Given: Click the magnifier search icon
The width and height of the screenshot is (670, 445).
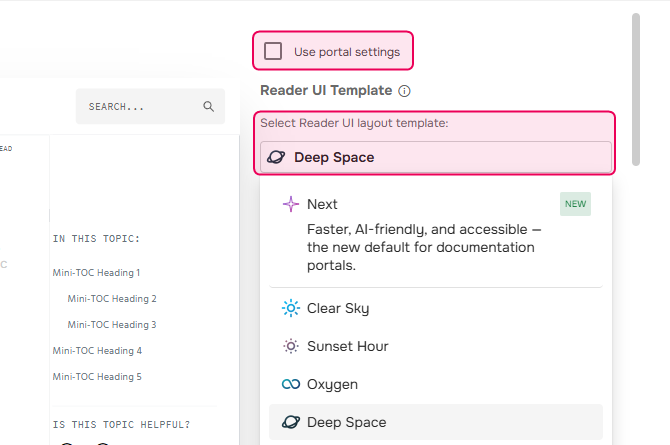Looking at the screenshot, I should point(209,106).
